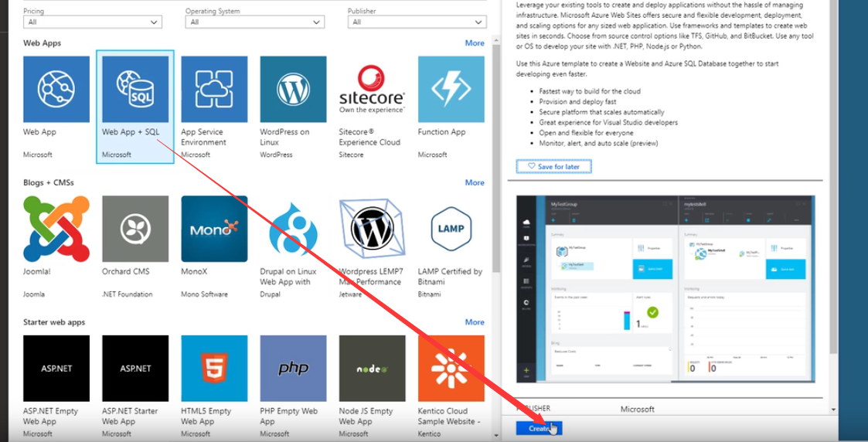Image resolution: width=868 pixels, height=442 pixels.
Task: Click 'Secure platform that scales automatically' bullet
Action: point(602,112)
